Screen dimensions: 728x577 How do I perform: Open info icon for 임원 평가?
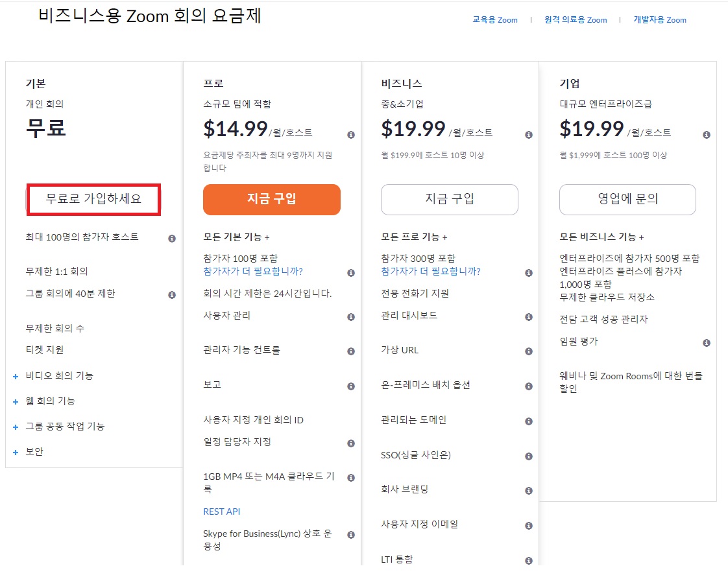pyautogui.click(x=707, y=343)
